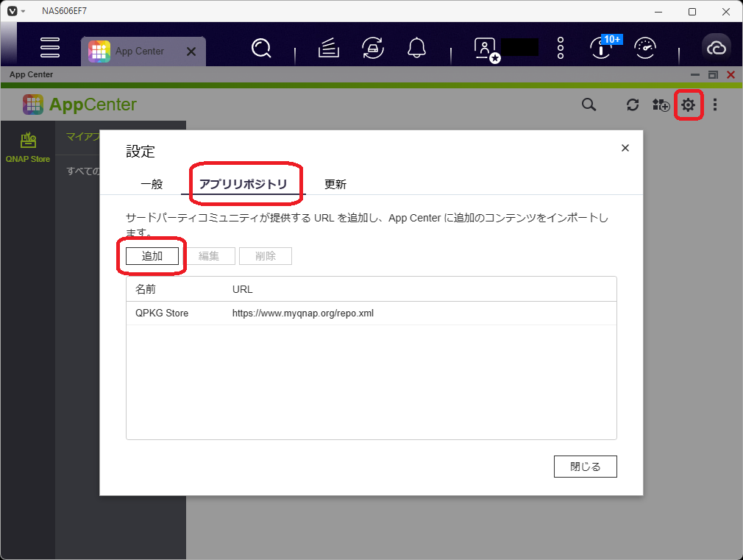The height and width of the screenshot is (560, 743).
Task: Expand the Vivaldi menu chevron top-left
Action: pyautogui.click(x=22, y=11)
